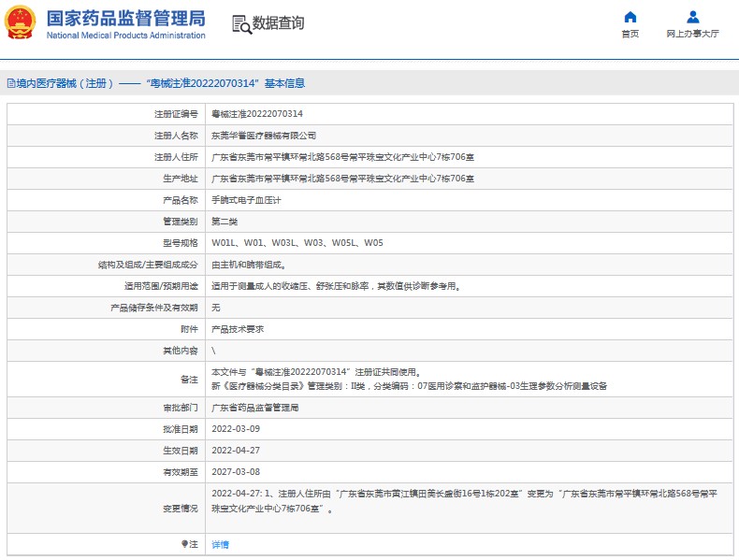Click registration number value 粤械注准20222070314
Screen dimensions: 739x560
(x=257, y=113)
